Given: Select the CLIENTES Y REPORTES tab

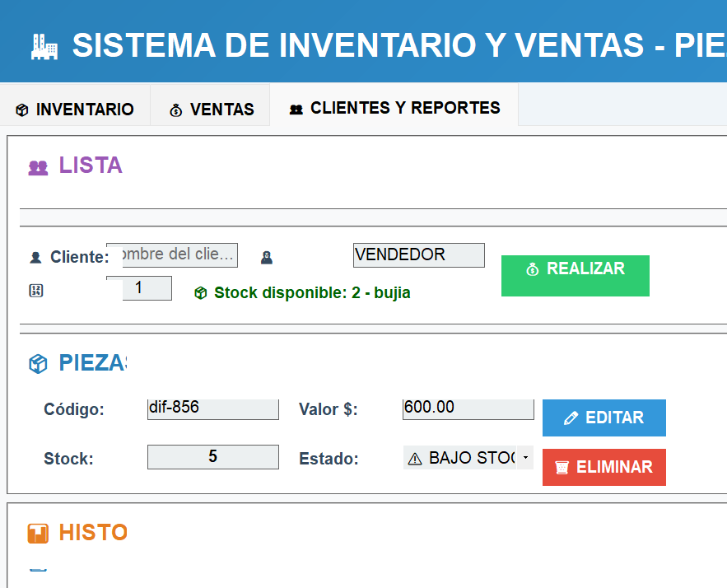Looking at the screenshot, I should pos(394,108).
